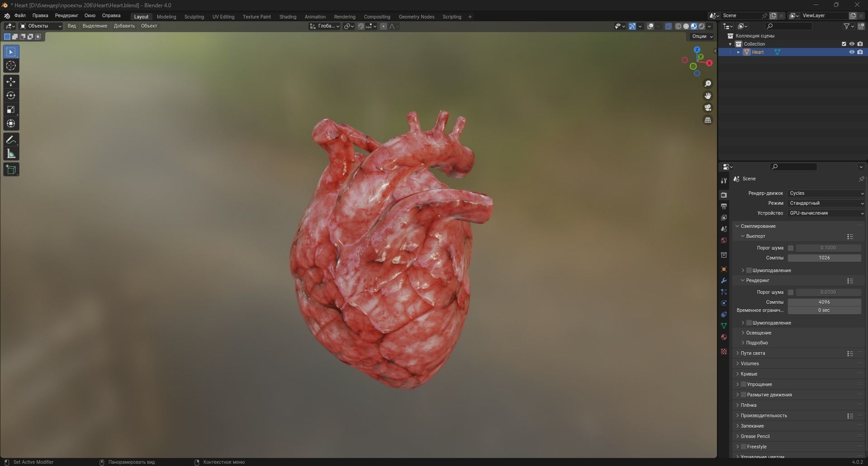
Task: Select the Measure tool
Action: pyautogui.click(x=11, y=154)
